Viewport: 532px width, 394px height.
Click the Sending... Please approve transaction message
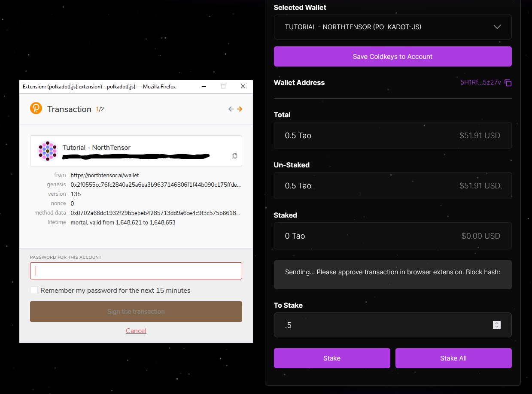point(393,272)
